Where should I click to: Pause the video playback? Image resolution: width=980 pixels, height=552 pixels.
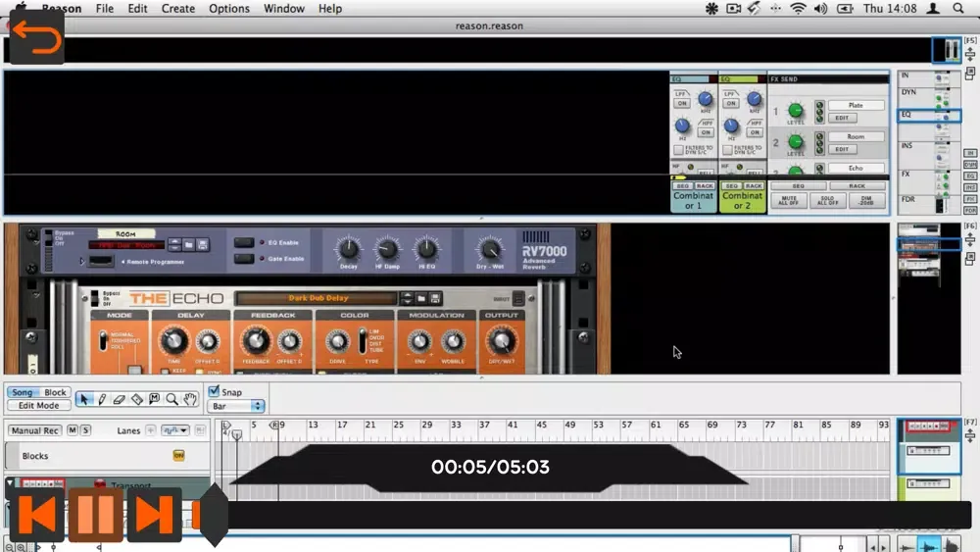[x=96, y=515]
